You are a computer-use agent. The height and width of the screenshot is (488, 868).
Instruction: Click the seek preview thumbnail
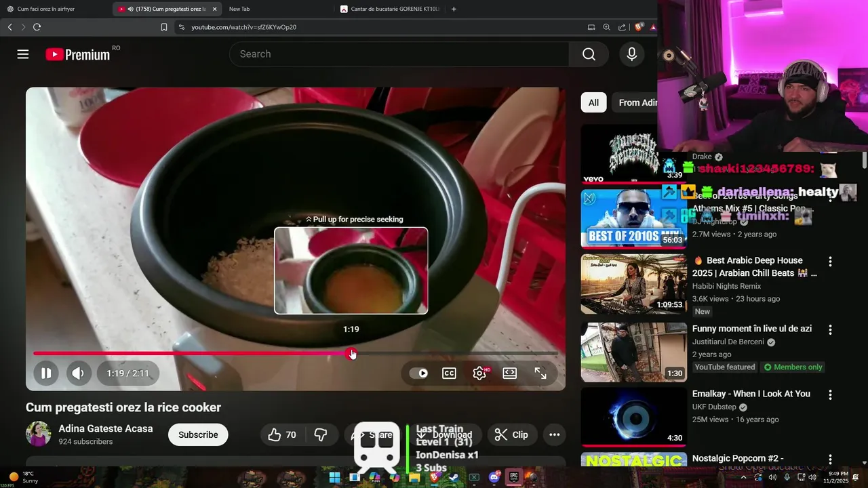pyautogui.click(x=351, y=270)
